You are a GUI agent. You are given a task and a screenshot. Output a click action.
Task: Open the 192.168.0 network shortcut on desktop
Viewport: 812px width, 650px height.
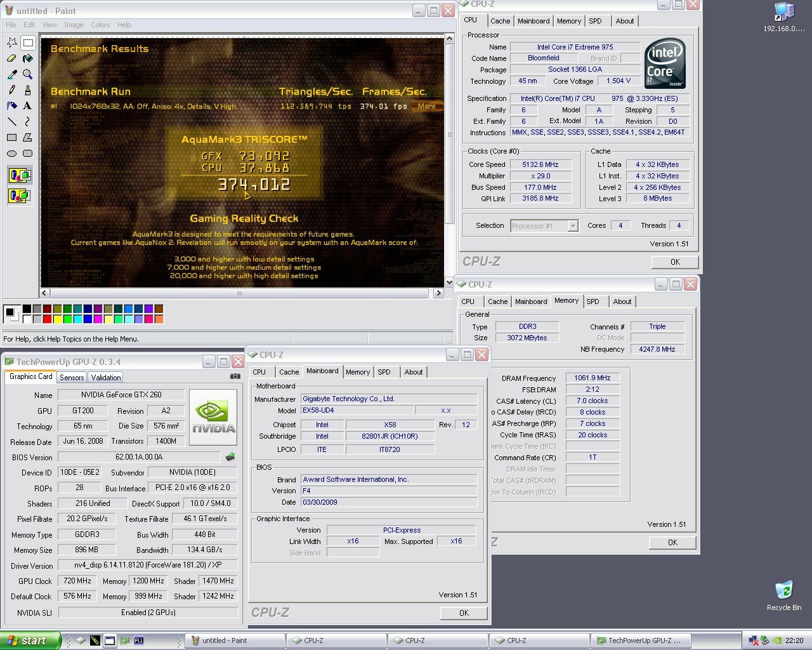click(x=784, y=17)
